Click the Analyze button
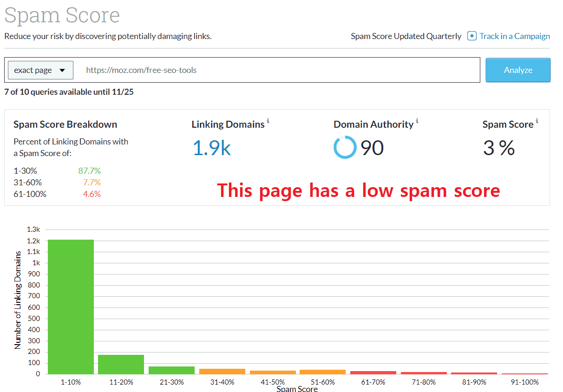The height and width of the screenshot is (392, 563). coord(518,70)
